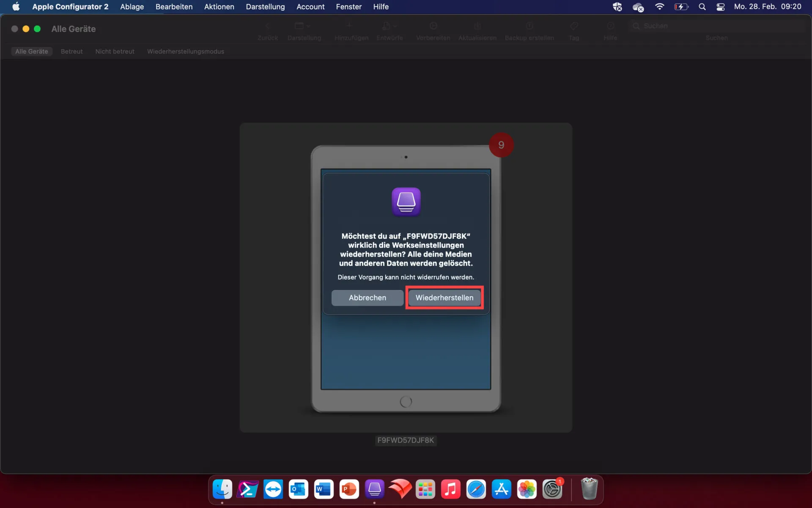812x508 pixels.
Task: Click the Zurück toolbar arrow
Action: click(268, 26)
